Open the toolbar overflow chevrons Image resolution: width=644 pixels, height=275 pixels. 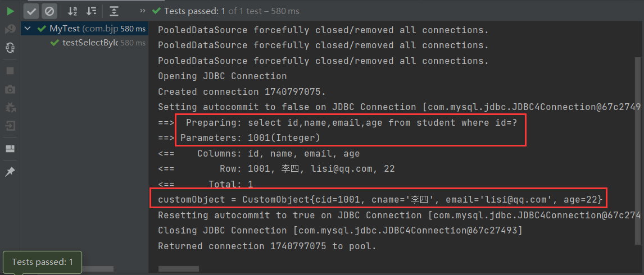(143, 10)
